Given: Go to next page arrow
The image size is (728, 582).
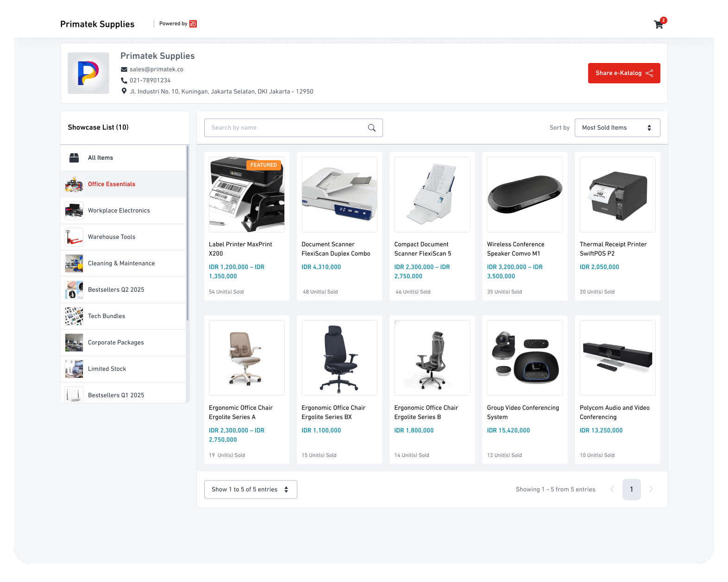Looking at the screenshot, I should point(651,489).
